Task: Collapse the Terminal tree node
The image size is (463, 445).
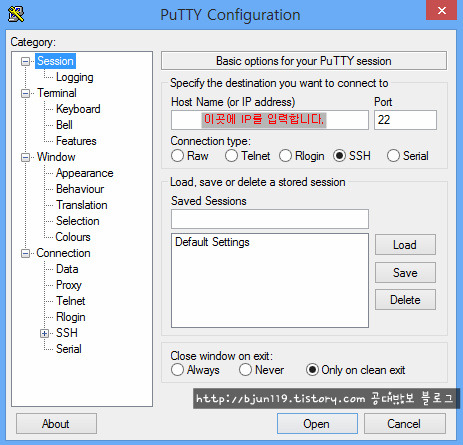Action: coord(25,93)
